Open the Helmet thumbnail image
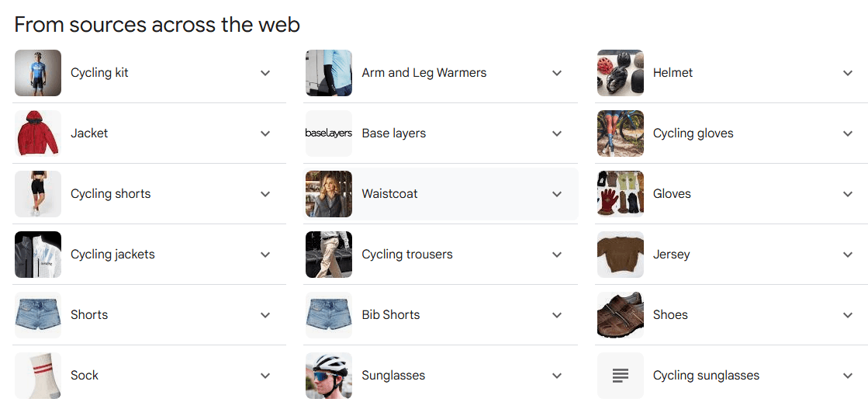Screen dimensions: 868x409 [621, 73]
